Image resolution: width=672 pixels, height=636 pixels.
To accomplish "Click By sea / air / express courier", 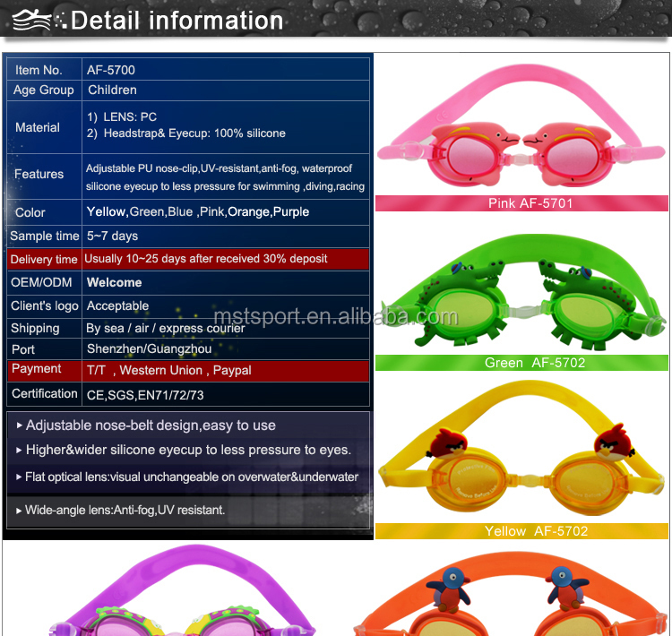I will pyautogui.click(x=166, y=328).
